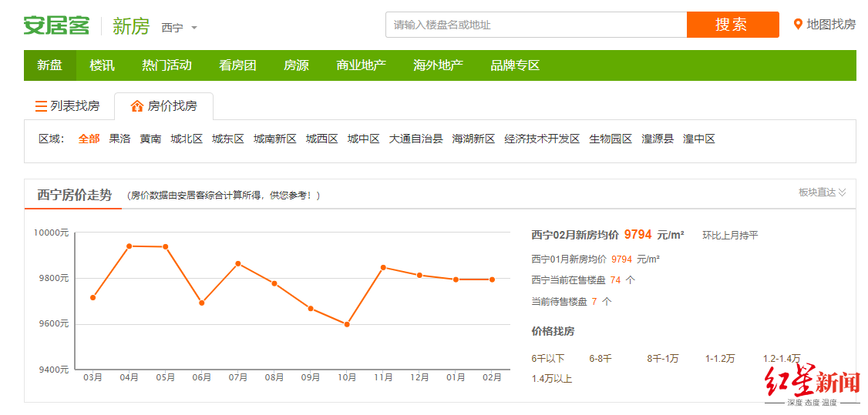The image size is (868, 415).
Task: Pick 城中区 from region filters
Action: [364, 139]
